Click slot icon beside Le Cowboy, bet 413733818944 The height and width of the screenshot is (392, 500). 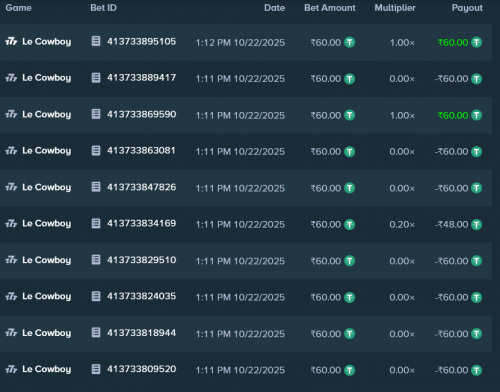click(11, 333)
